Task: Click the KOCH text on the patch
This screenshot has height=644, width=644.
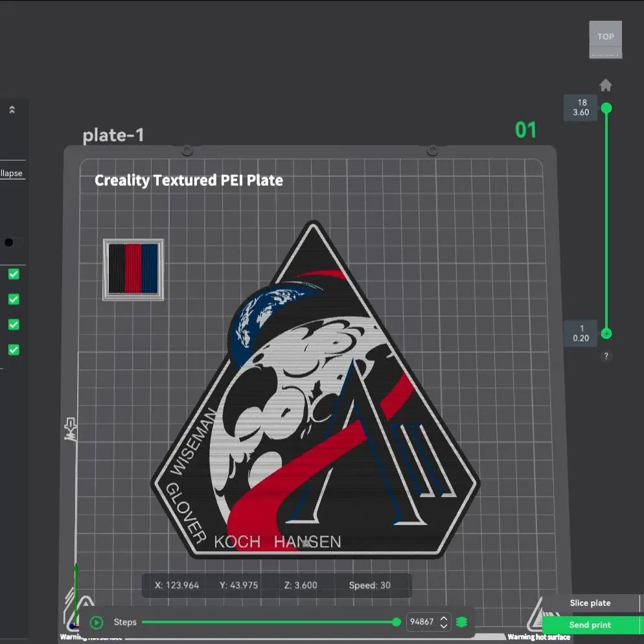Action: click(x=237, y=542)
